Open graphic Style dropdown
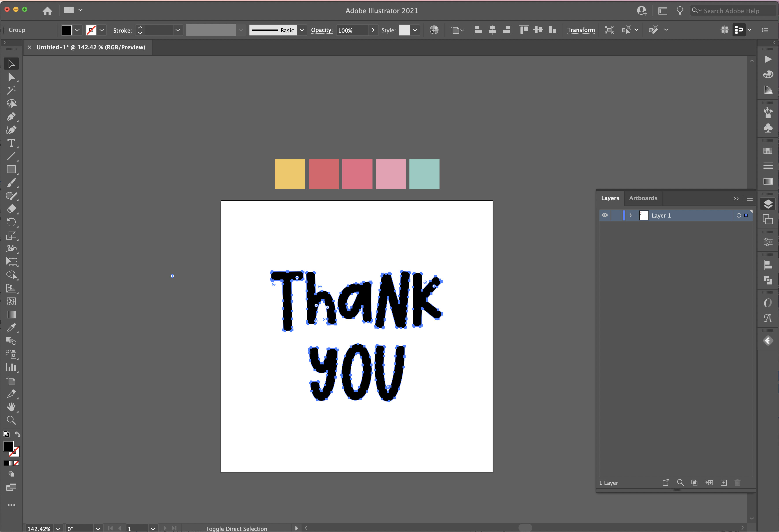 tap(415, 30)
